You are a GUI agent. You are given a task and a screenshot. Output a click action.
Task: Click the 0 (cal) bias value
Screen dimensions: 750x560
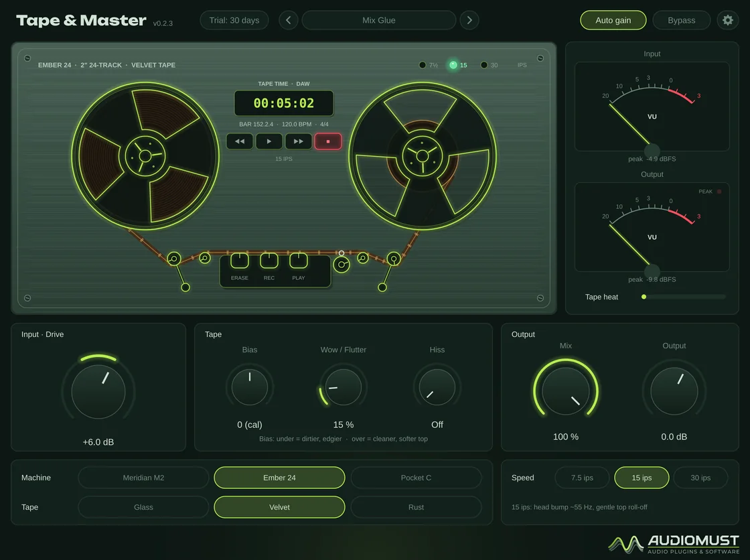250,425
